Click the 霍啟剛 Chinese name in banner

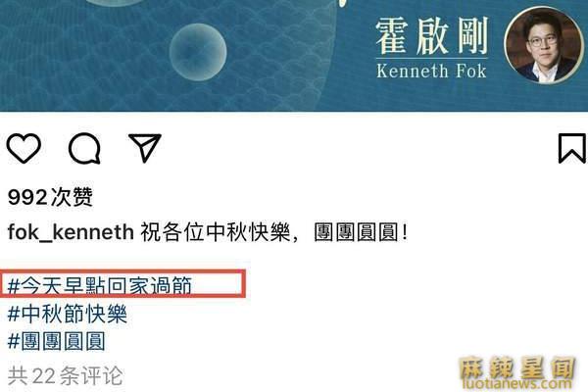click(431, 36)
